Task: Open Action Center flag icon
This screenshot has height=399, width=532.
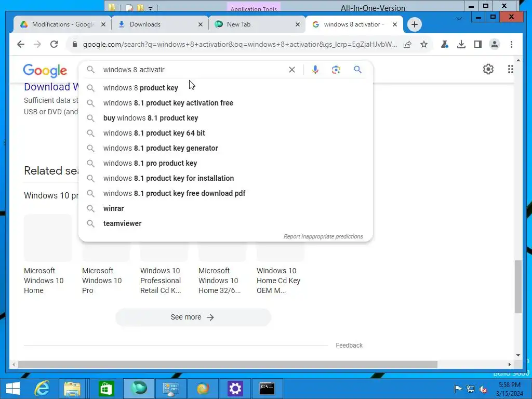Action: [458, 389]
